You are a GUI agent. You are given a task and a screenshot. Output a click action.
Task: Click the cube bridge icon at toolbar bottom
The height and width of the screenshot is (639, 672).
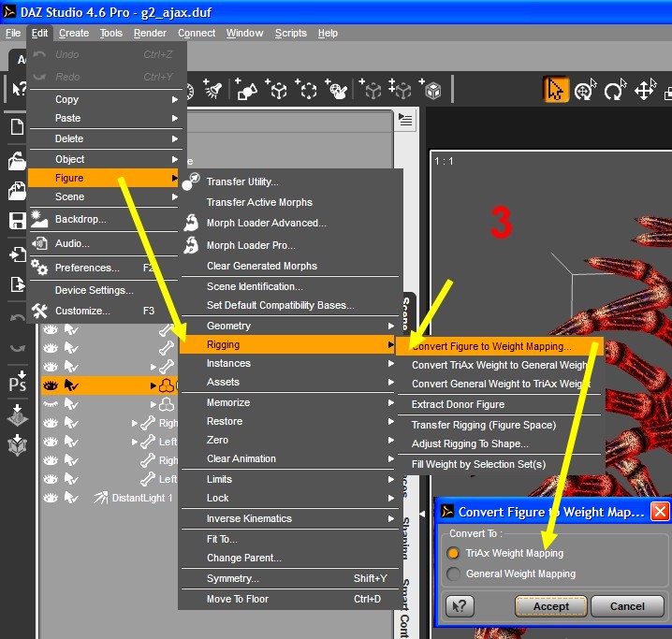[17, 445]
